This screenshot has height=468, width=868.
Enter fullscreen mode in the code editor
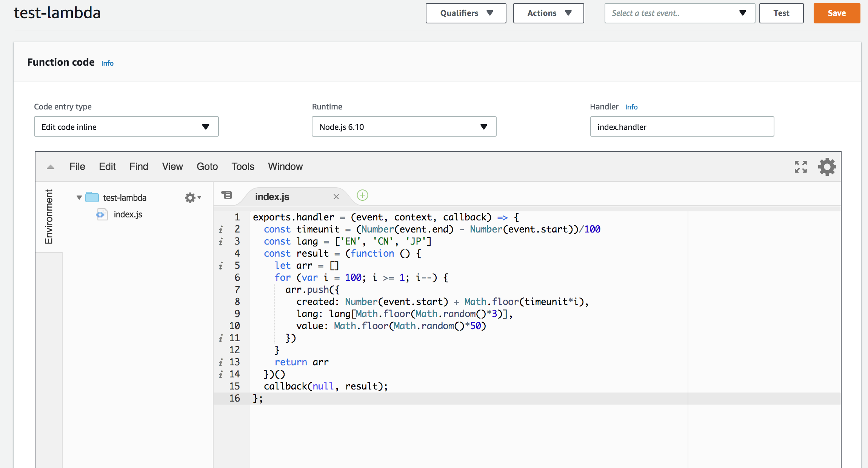coord(800,166)
